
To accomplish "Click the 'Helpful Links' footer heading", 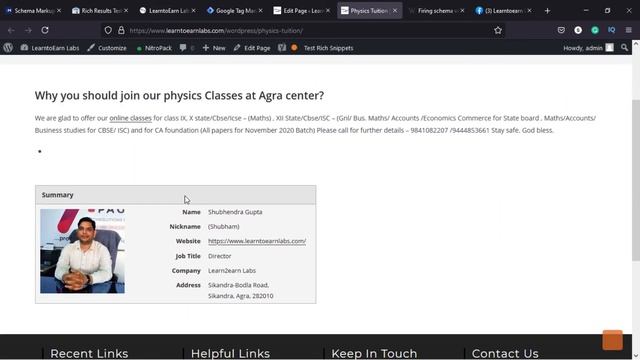I will (230, 353).
